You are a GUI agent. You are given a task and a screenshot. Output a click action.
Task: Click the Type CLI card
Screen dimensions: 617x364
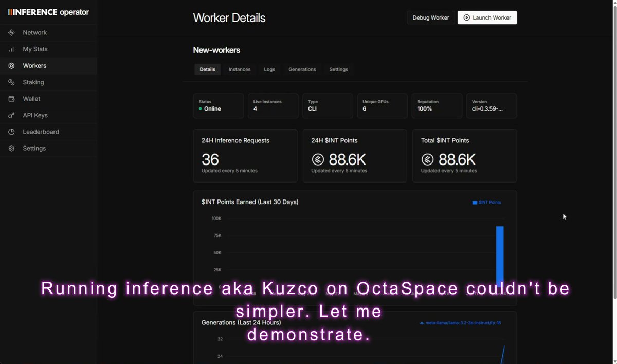coord(328,106)
